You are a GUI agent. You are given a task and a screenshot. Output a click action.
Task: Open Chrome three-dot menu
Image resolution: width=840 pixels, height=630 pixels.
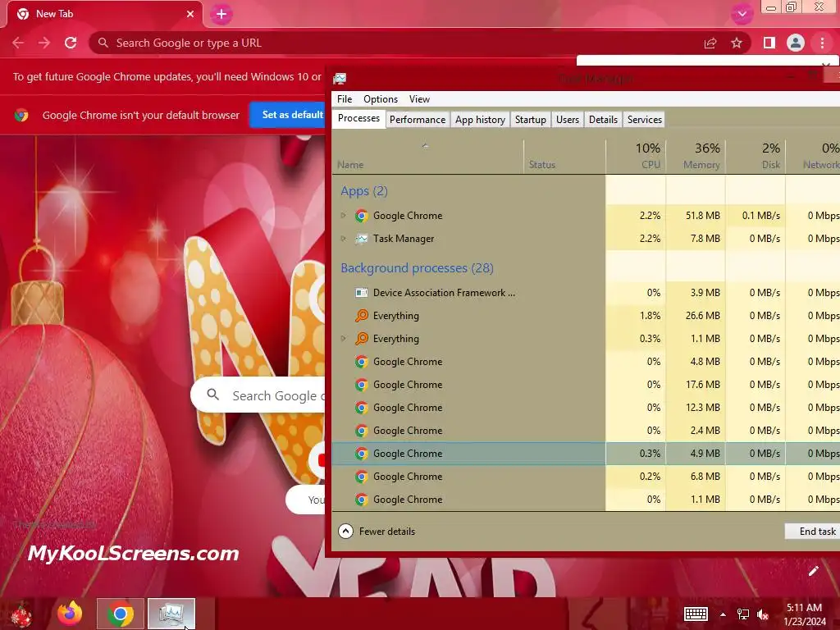click(822, 43)
